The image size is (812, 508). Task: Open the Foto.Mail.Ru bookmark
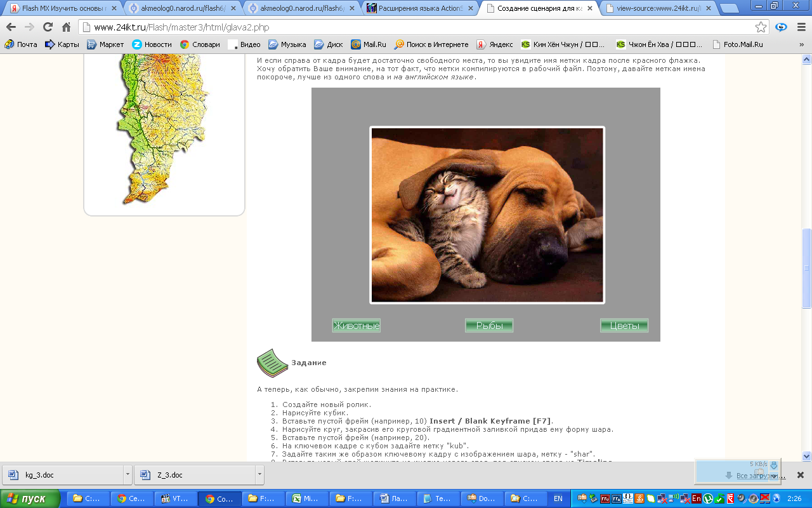(737, 44)
